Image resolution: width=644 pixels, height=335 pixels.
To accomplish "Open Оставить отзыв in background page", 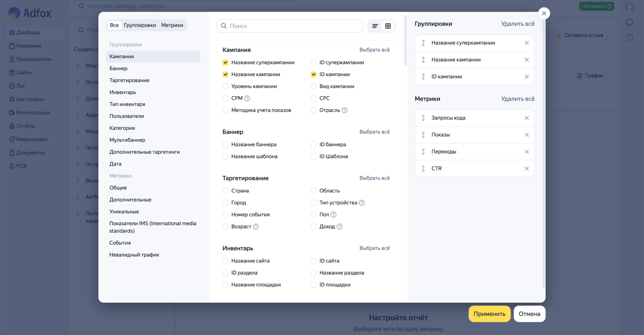I will [x=580, y=35].
